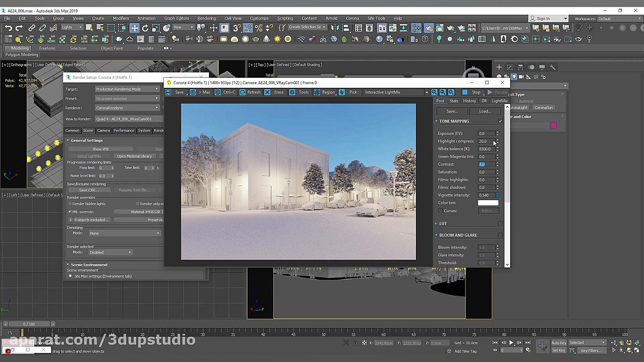This screenshot has height=362, width=644.
Task: Click the Region render icon
Action: point(317,92)
